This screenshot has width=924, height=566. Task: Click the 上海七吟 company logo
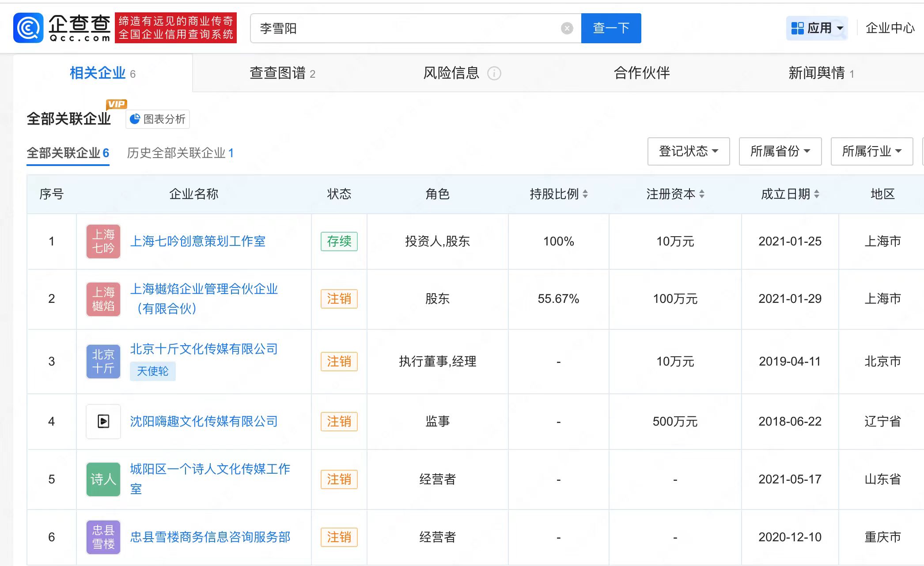[103, 241]
